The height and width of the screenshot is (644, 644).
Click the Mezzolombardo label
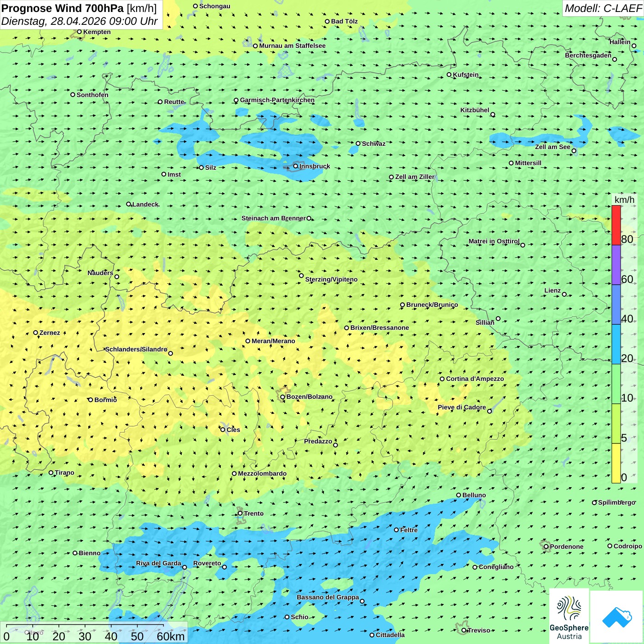(x=262, y=473)
